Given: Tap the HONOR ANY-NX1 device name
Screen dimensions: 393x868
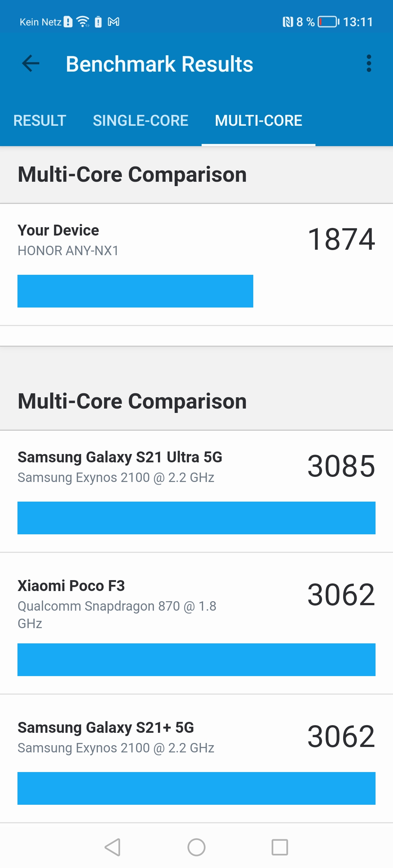Looking at the screenshot, I should [68, 251].
